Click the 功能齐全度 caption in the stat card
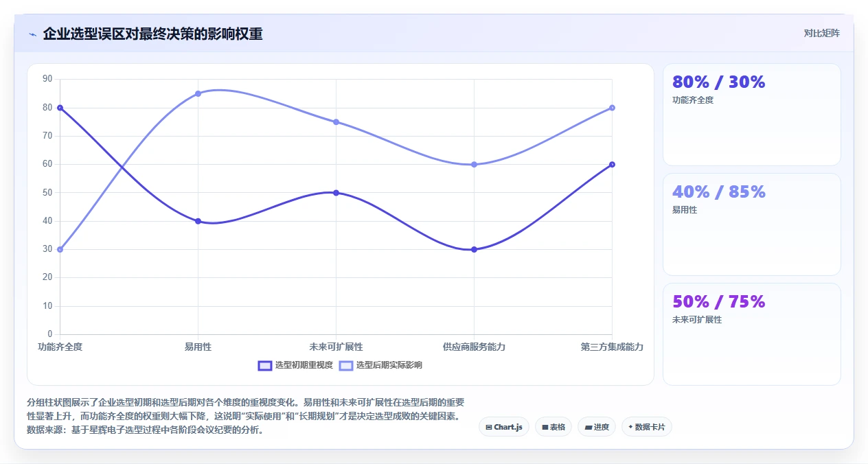 [x=693, y=100]
